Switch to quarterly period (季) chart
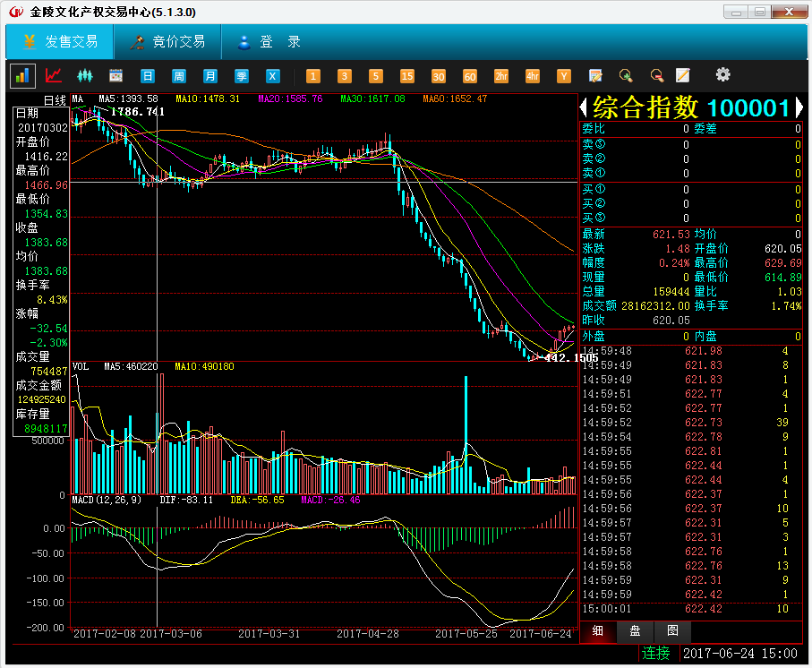 pos(242,76)
